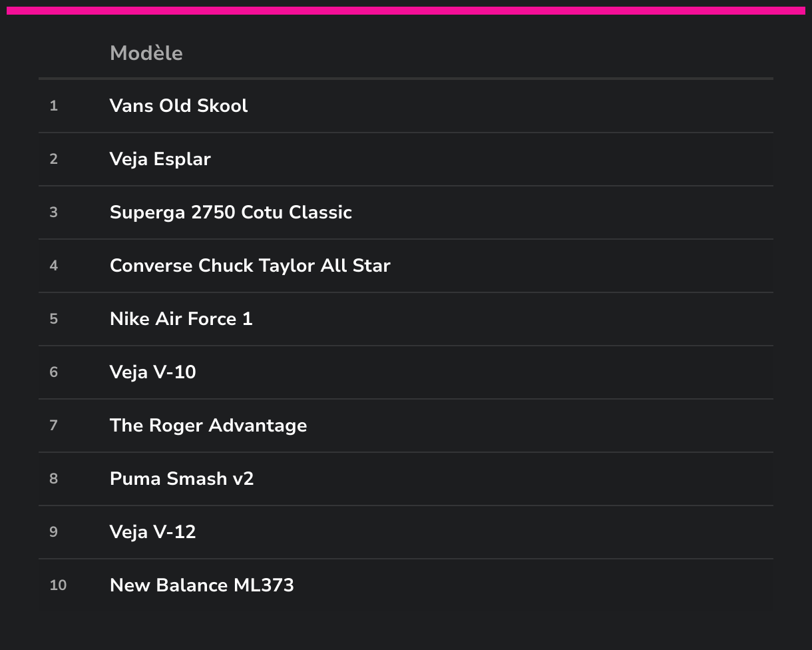Screen dimensions: 812x650
Task: Open the Veja Esplar entry
Action: [405, 159]
